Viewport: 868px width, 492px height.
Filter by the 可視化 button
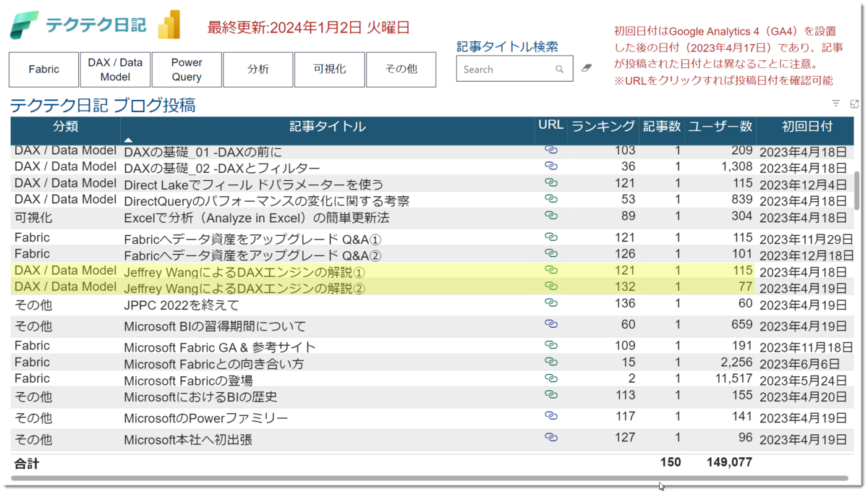[x=329, y=69]
